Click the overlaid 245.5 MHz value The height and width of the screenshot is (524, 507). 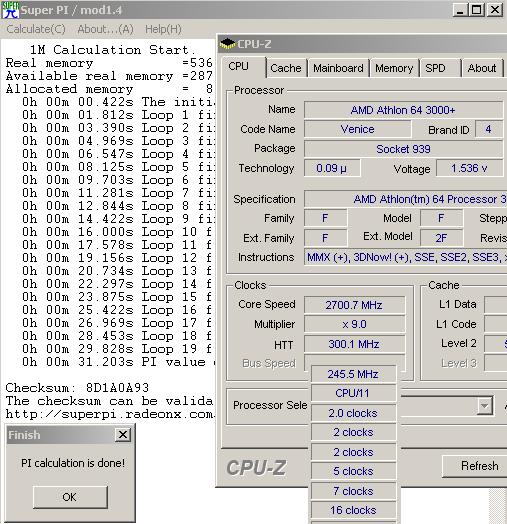pyautogui.click(x=353, y=374)
